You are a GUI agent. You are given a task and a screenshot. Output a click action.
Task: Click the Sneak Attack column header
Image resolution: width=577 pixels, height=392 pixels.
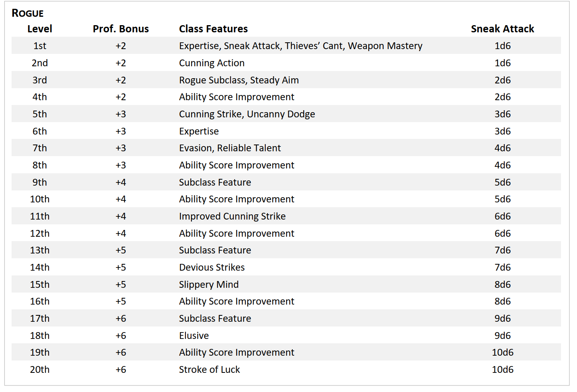[502, 29]
